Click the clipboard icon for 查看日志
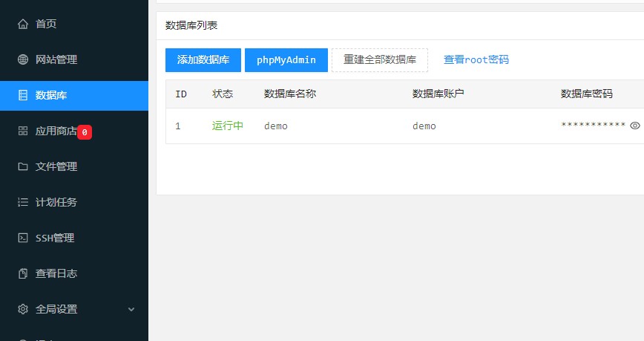Image resolution: width=644 pixels, height=341 pixels. 22,273
